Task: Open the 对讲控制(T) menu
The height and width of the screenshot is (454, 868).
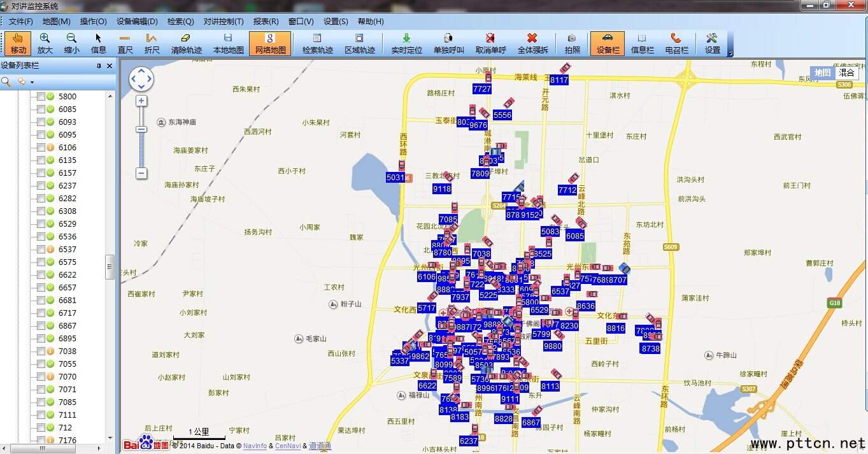Action: [224, 21]
